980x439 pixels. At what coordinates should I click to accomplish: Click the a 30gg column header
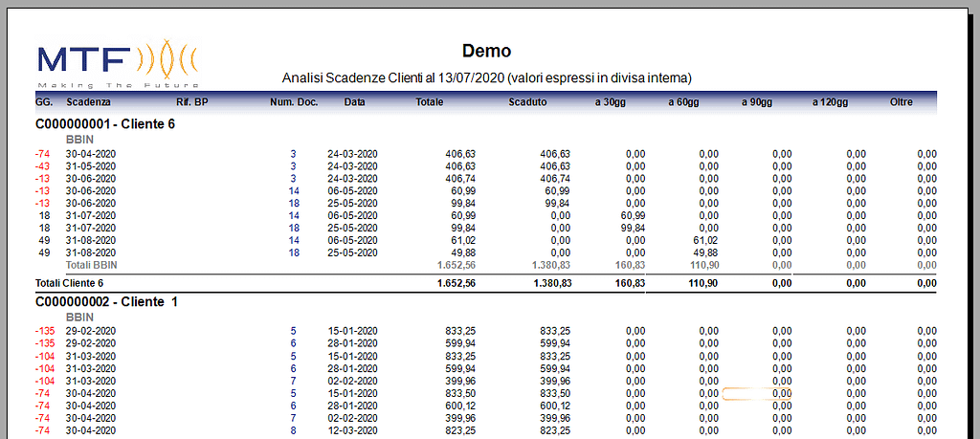[610, 101]
